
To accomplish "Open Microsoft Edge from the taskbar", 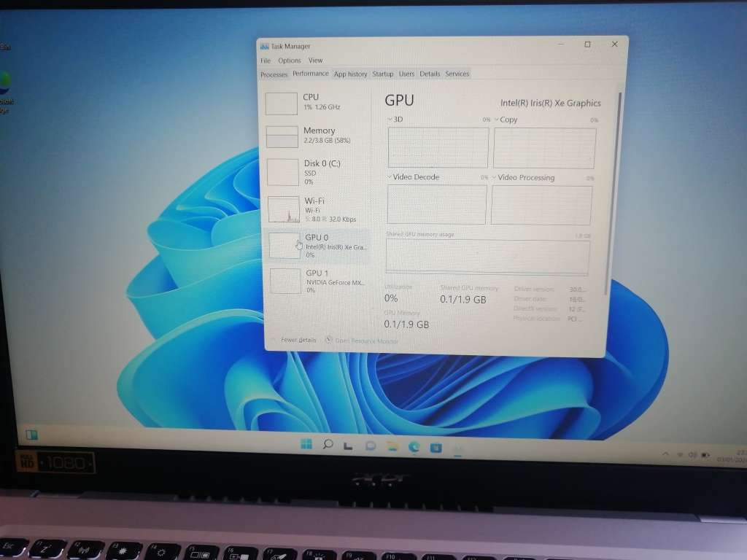I will [x=414, y=445].
